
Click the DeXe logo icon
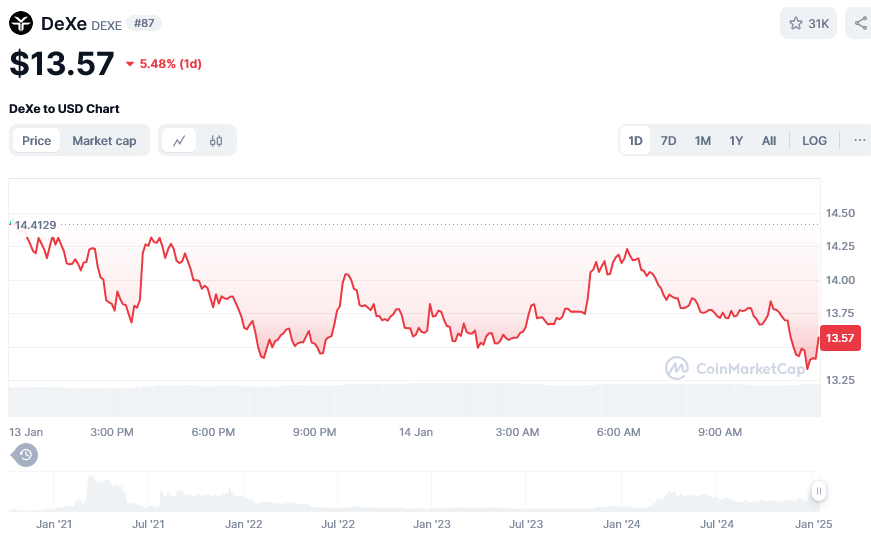coord(21,23)
